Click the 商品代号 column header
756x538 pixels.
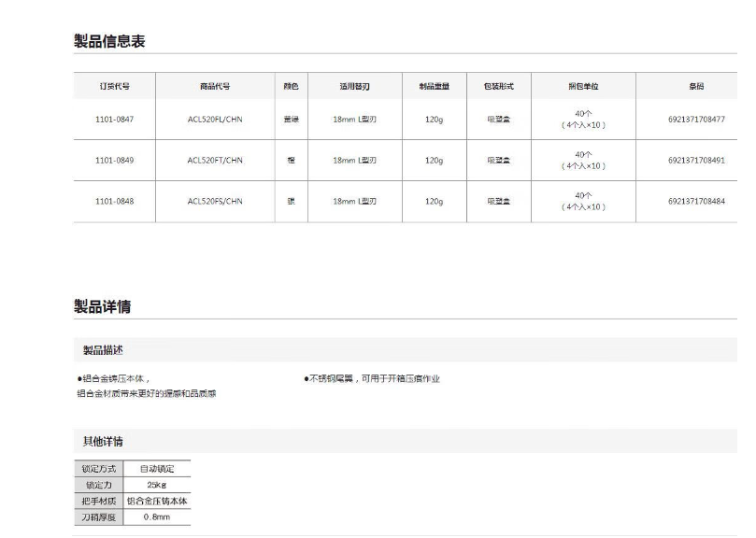pyautogui.click(x=215, y=86)
